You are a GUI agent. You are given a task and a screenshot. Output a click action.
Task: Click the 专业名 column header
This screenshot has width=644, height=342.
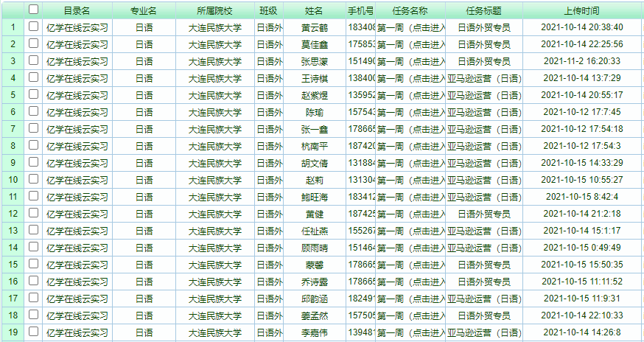(144, 10)
